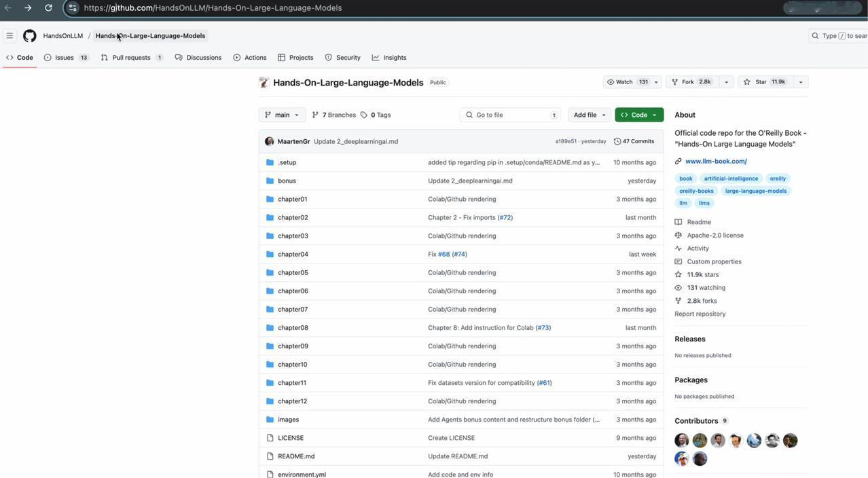Open the Security tab
The image size is (868, 478).
tap(342, 58)
